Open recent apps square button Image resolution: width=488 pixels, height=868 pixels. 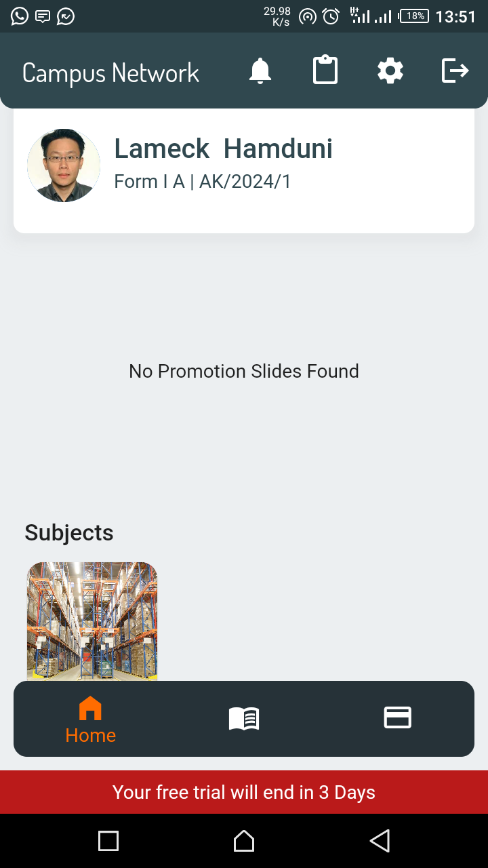[x=108, y=841]
